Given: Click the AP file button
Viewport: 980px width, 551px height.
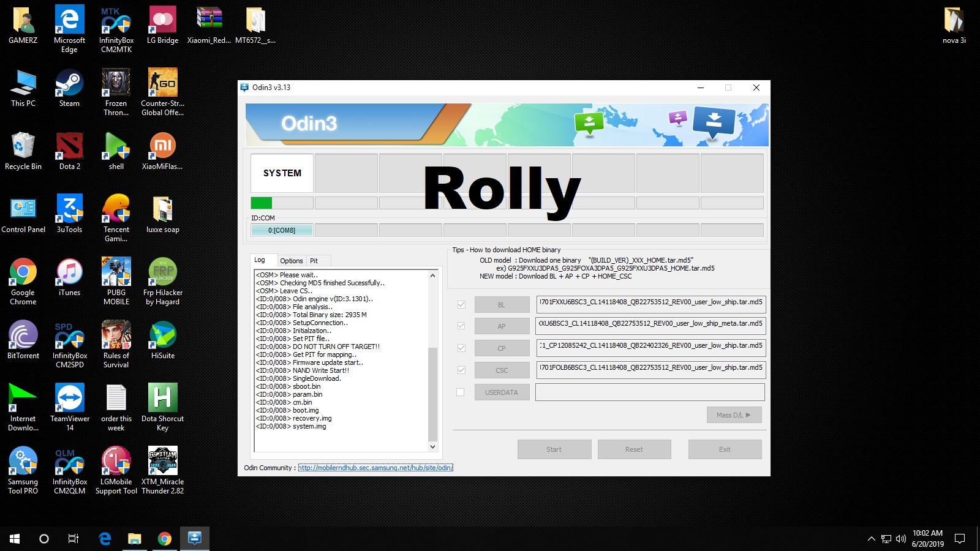Looking at the screenshot, I should (502, 326).
